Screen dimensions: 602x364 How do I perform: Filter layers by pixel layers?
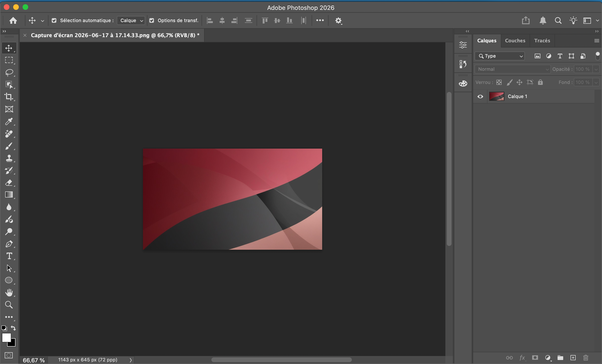[x=538, y=56]
